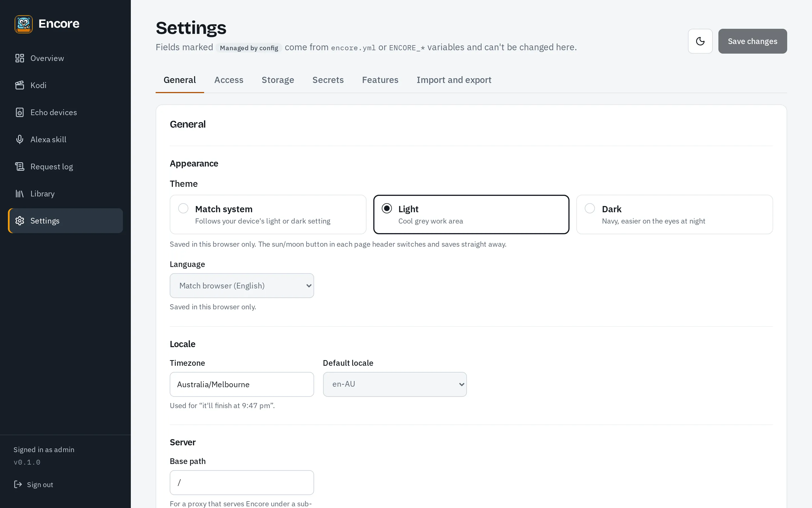Open the Import and export tab
812x508 pixels.
(x=454, y=80)
